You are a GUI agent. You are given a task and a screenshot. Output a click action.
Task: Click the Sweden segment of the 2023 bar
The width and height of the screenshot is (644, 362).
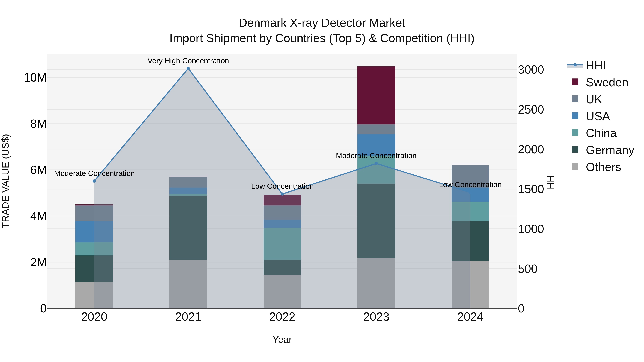coord(376,95)
